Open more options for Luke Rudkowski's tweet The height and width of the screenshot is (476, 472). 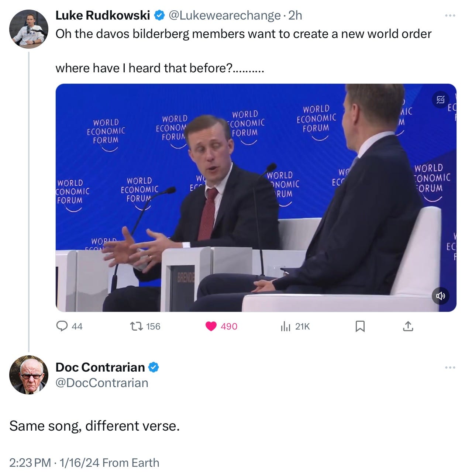450,15
